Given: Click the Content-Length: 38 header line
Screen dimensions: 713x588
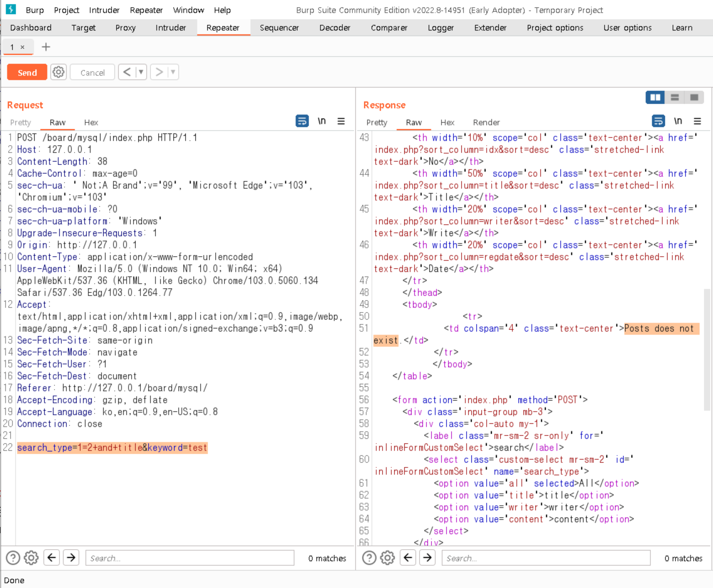Looking at the screenshot, I should (62, 161).
